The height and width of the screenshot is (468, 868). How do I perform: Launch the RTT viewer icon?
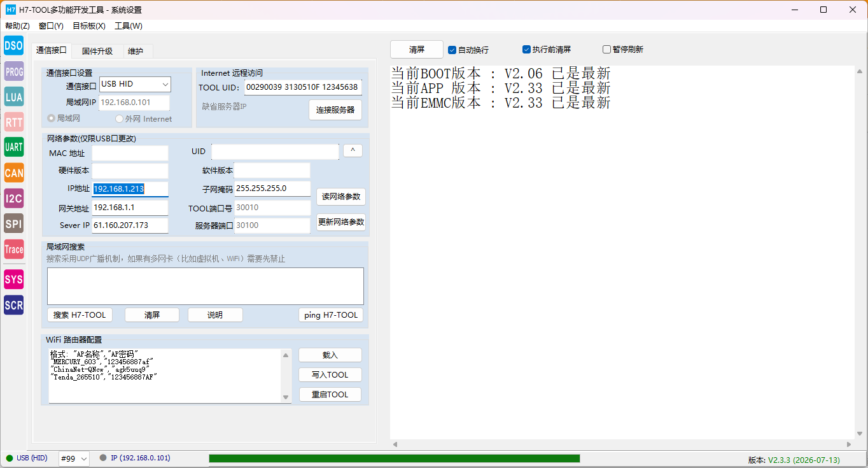coord(13,122)
